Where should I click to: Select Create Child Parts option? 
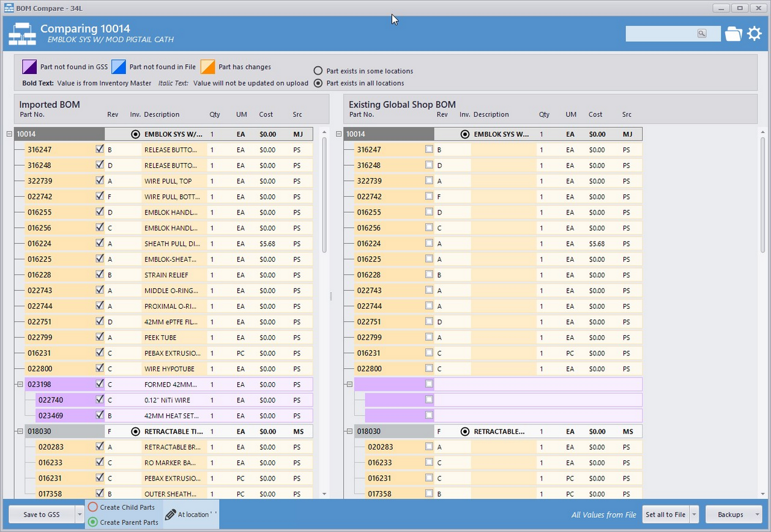coord(93,507)
